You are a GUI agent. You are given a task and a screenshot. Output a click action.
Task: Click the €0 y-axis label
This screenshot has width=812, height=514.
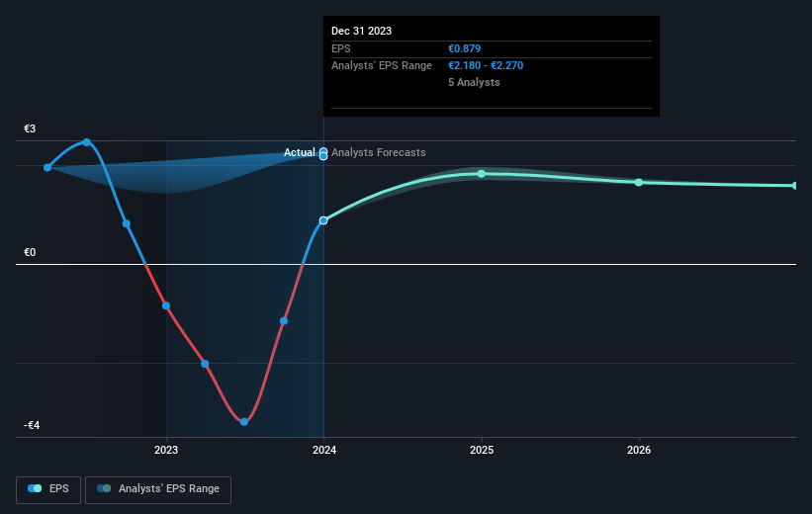tap(30, 253)
